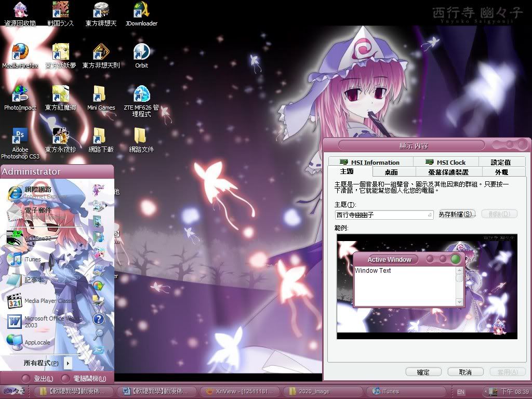Image resolution: width=532 pixels, height=399 pixels.
Task: Open the 東方緋想天 desktop shortcut
Action: (x=101, y=14)
